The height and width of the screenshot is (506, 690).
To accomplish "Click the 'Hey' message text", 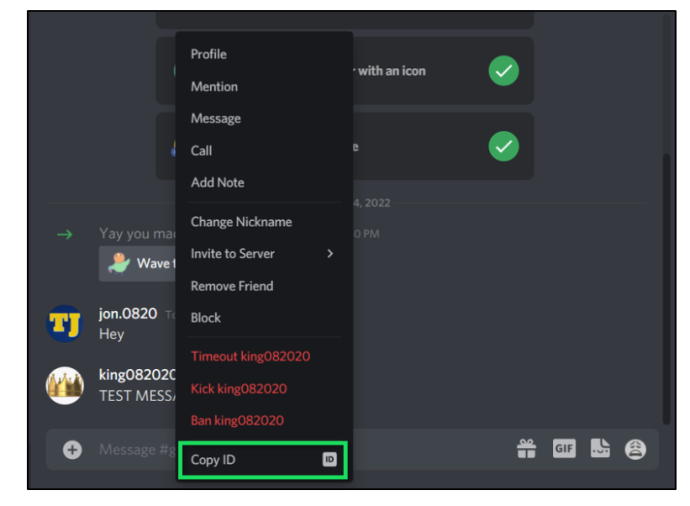I will (x=112, y=334).
